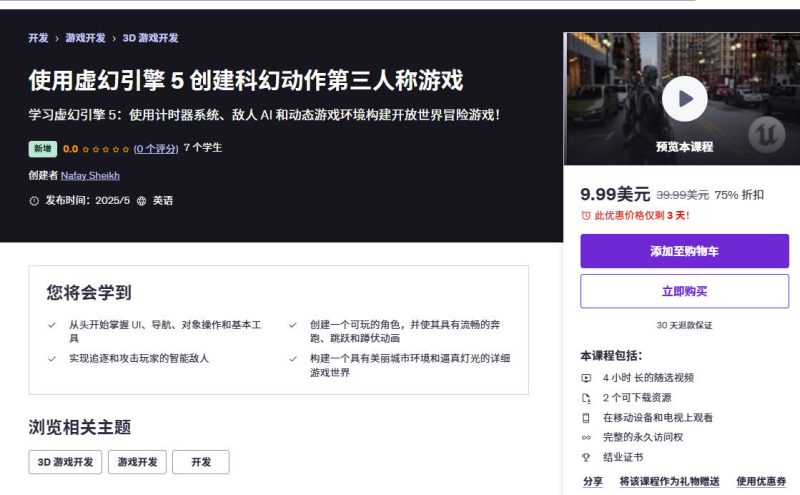Play the course preview video
The image size is (800, 495).
(x=684, y=98)
